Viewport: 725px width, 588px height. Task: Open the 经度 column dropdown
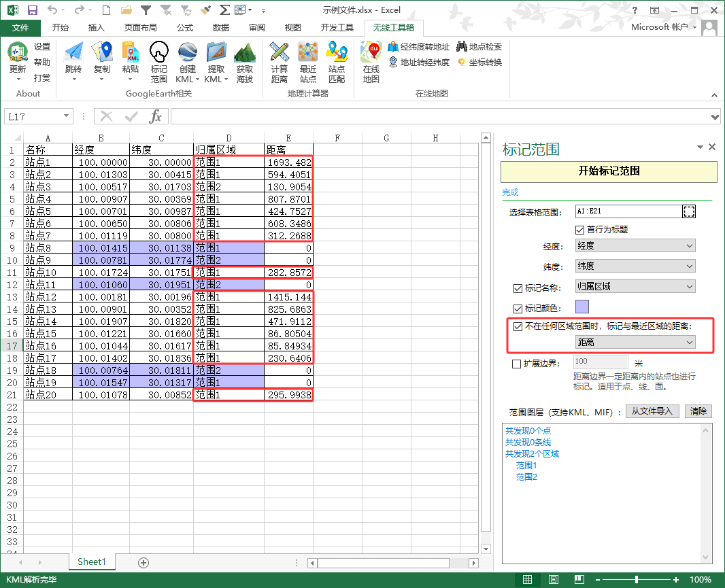[x=635, y=245]
